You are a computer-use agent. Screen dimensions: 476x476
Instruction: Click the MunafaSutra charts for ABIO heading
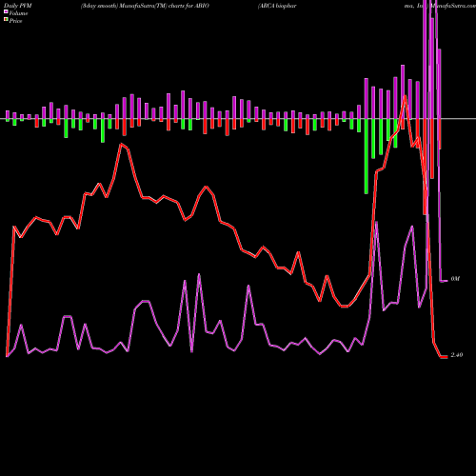[145, 6]
